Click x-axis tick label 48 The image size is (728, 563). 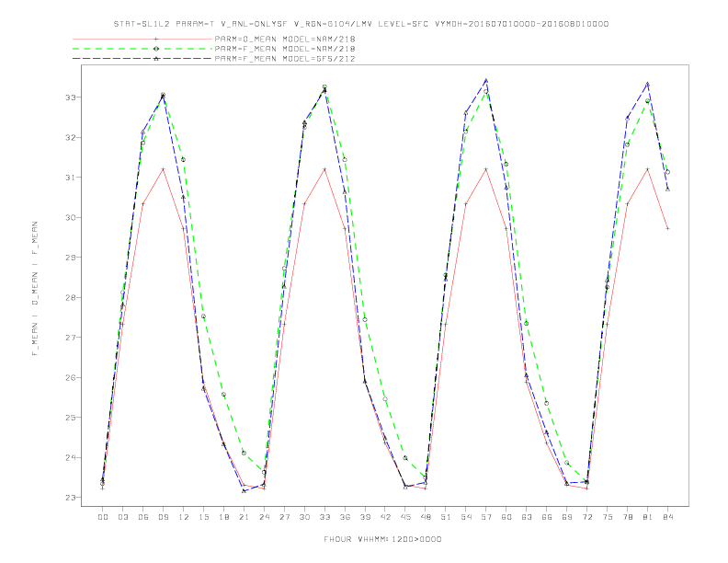(x=426, y=517)
